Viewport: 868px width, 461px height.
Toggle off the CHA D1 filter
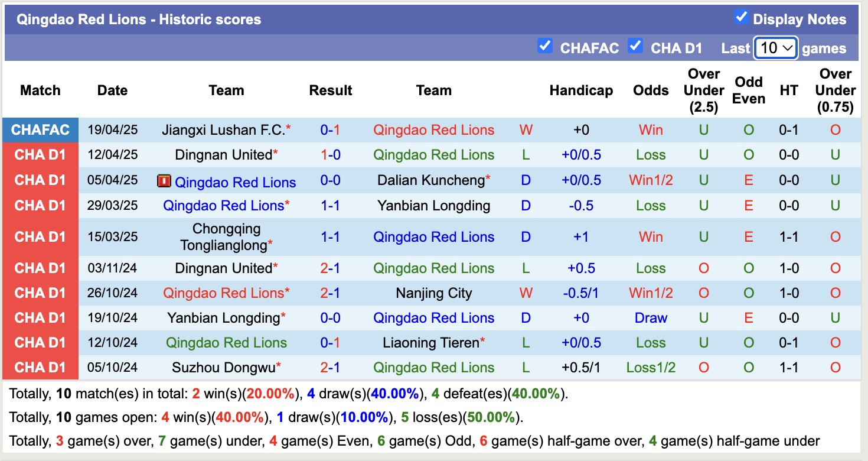coord(635,46)
